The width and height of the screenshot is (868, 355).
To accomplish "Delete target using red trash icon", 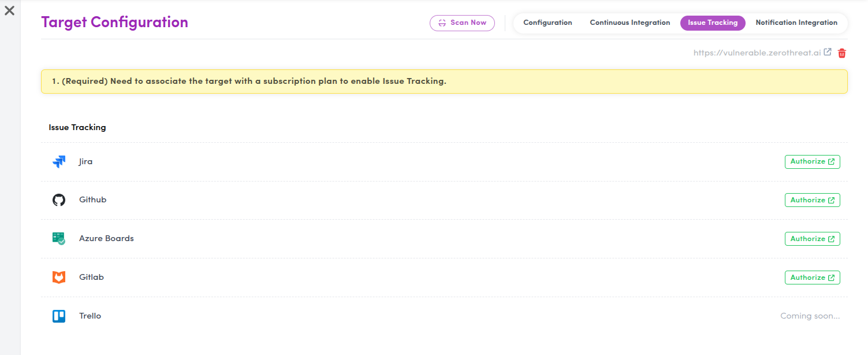I will (x=842, y=53).
